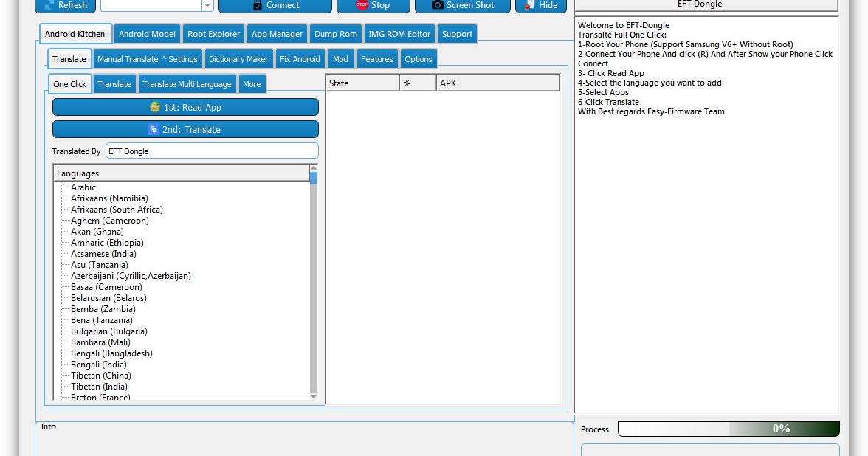Open the More tab
Image resolution: width=868 pixels, height=456 pixels.
click(251, 84)
